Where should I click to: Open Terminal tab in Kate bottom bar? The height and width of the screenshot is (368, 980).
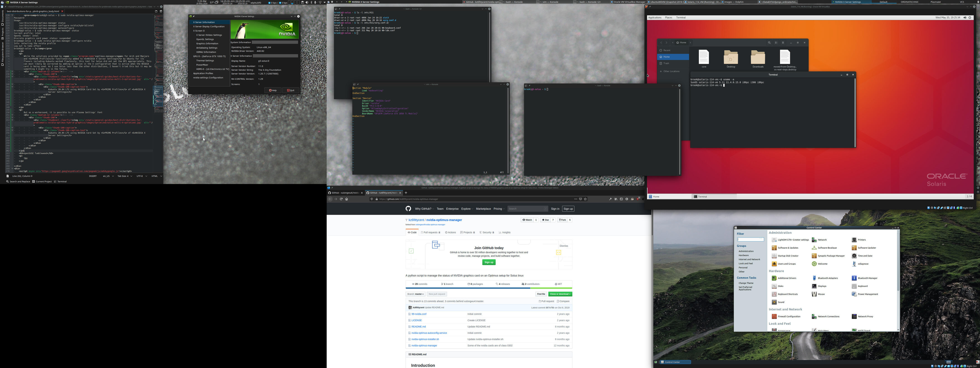tap(60, 182)
